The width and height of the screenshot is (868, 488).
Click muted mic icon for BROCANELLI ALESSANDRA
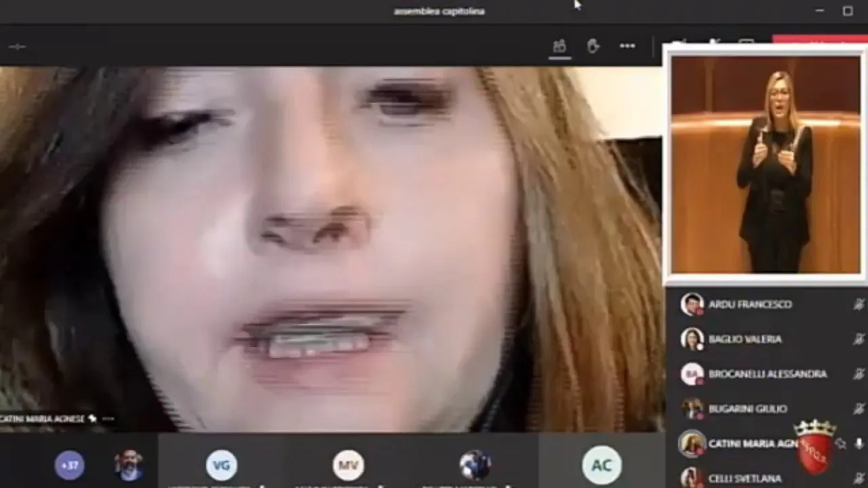tap(859, 373)
